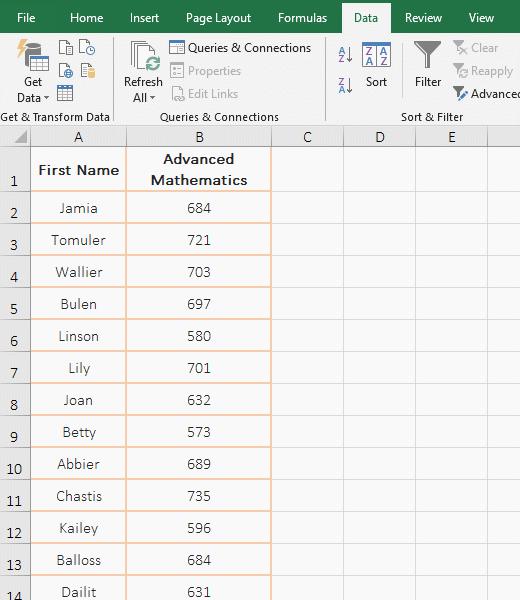Toggle the Filter funnel button
This screenshot has height=600, width=520.
pos(428,65)
